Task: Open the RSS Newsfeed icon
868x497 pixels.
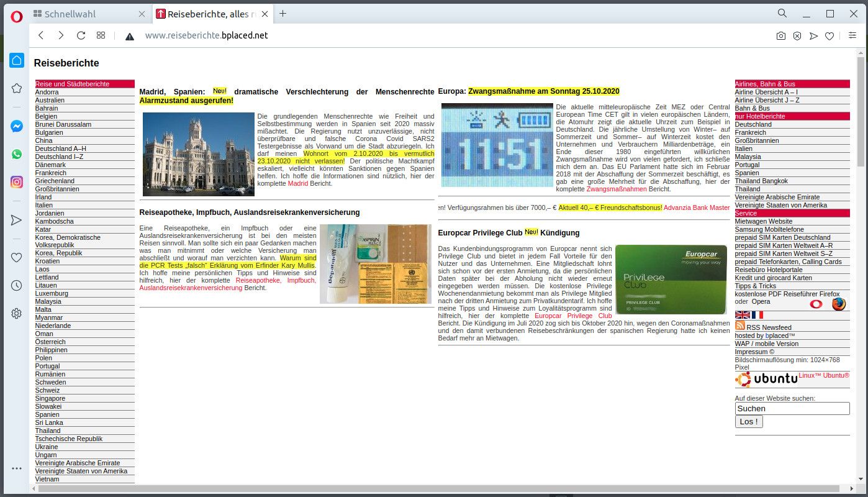Action: [x=739, y=326]
